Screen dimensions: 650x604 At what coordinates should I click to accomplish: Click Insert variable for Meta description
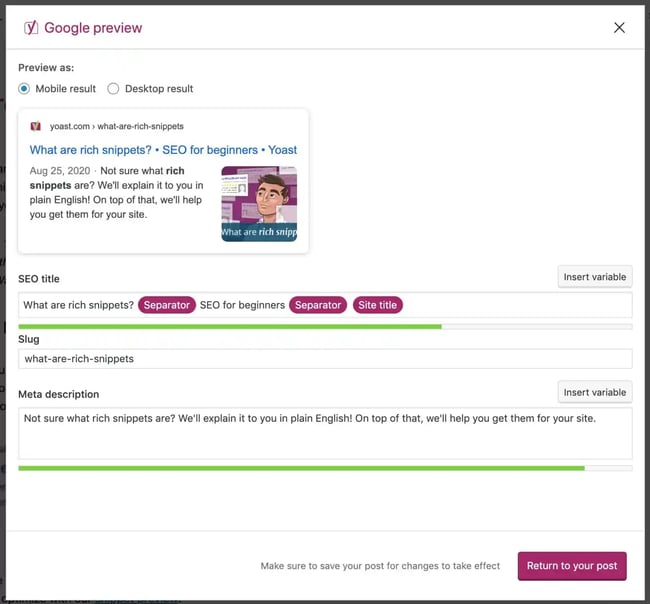[x=594, y=392]
